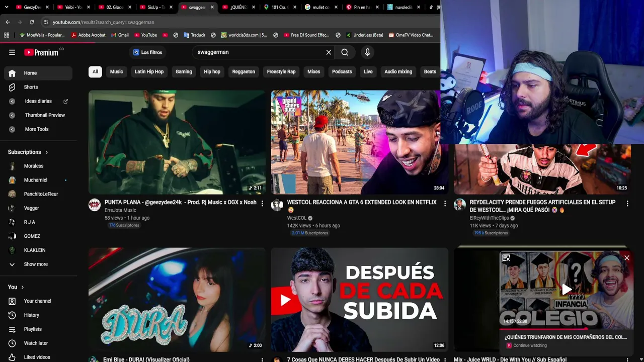Open options menu for PUNTA PLANA video
The height and width of the screenshot is (362, 644).
pos(262,203)
